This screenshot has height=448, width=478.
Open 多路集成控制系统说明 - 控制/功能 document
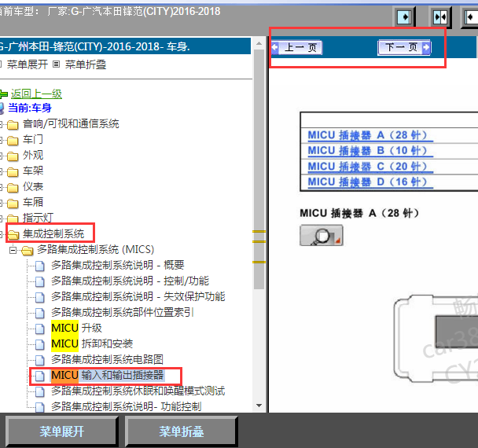tap(131, 281)
